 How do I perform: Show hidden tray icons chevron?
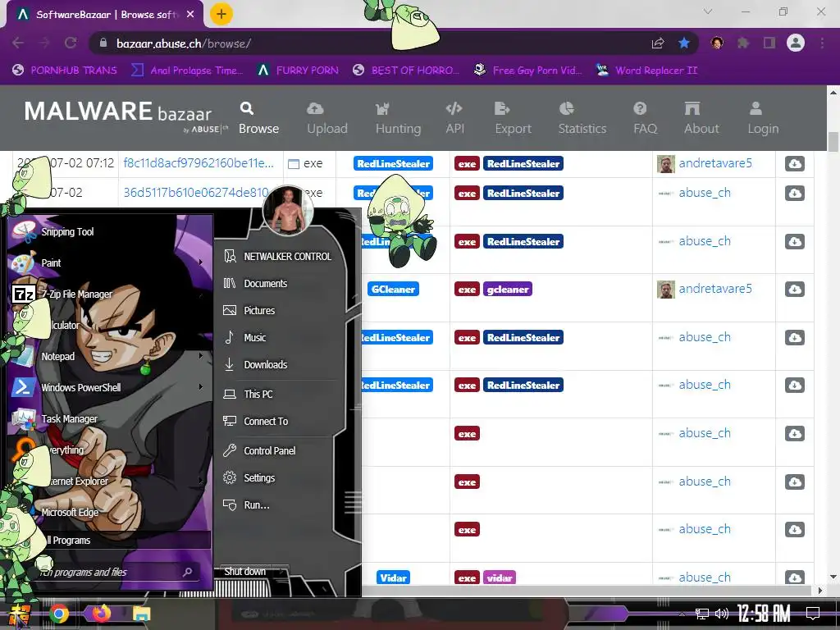pos(682,614)
